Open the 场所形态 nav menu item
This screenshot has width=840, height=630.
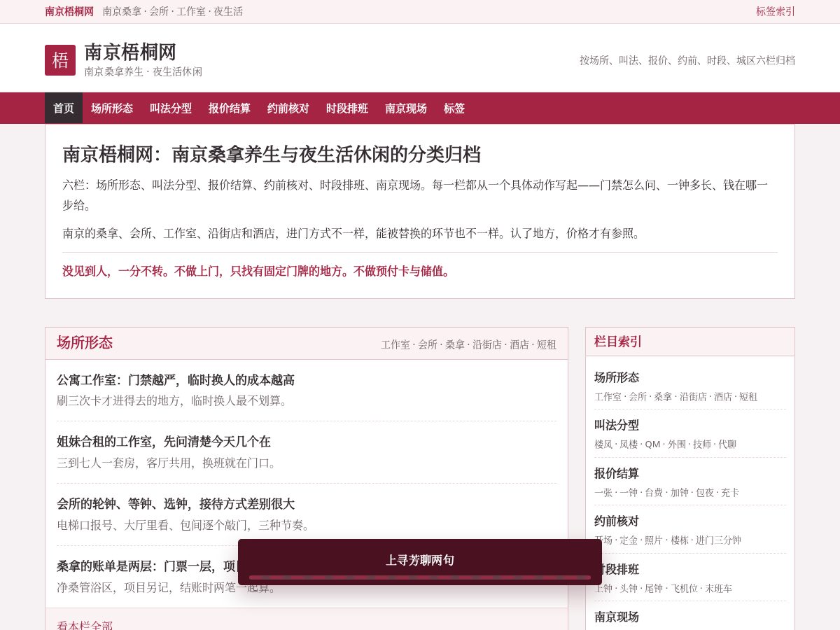point(112,108)
